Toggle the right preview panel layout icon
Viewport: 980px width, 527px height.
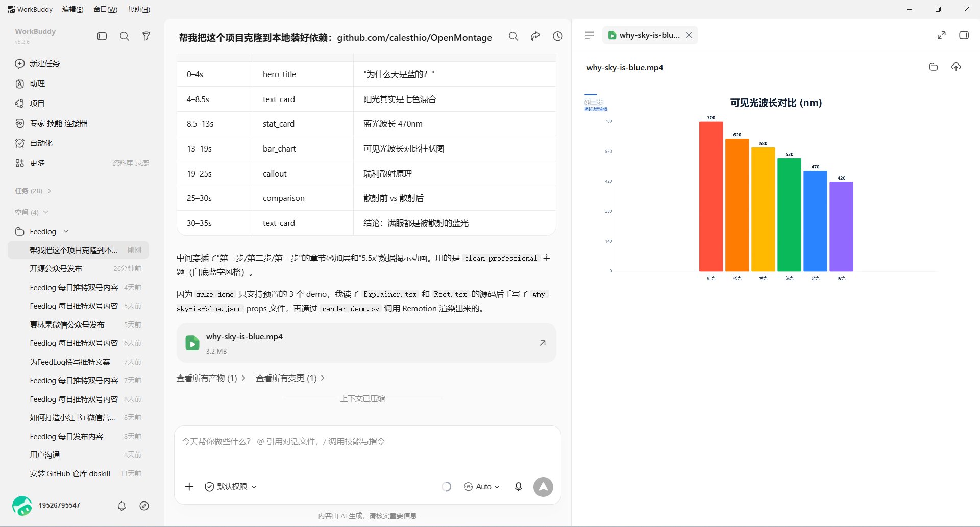[964, 35]
